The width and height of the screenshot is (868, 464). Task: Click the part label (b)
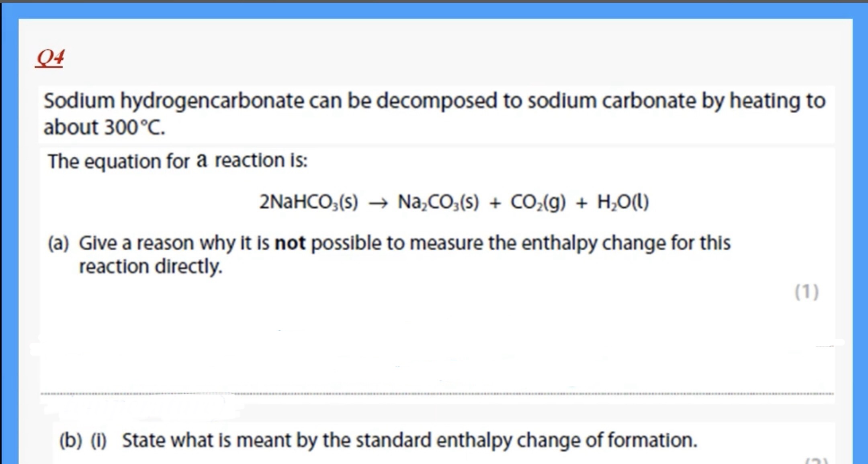click(71, 440)
